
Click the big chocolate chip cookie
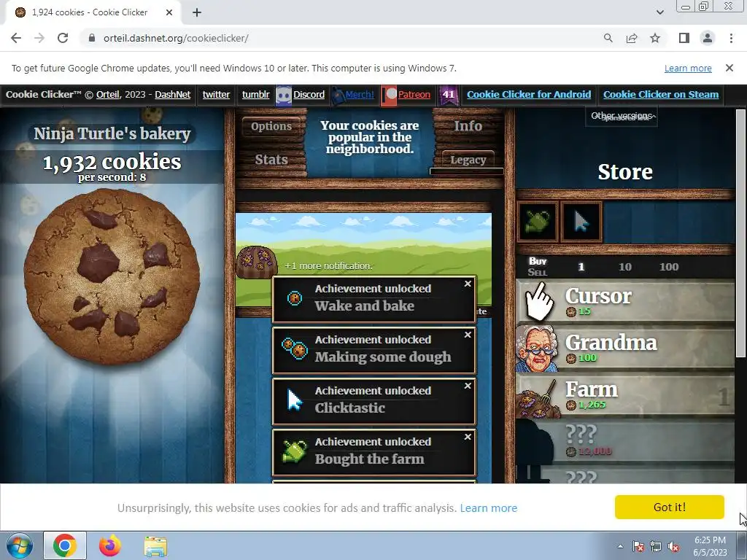112,276
